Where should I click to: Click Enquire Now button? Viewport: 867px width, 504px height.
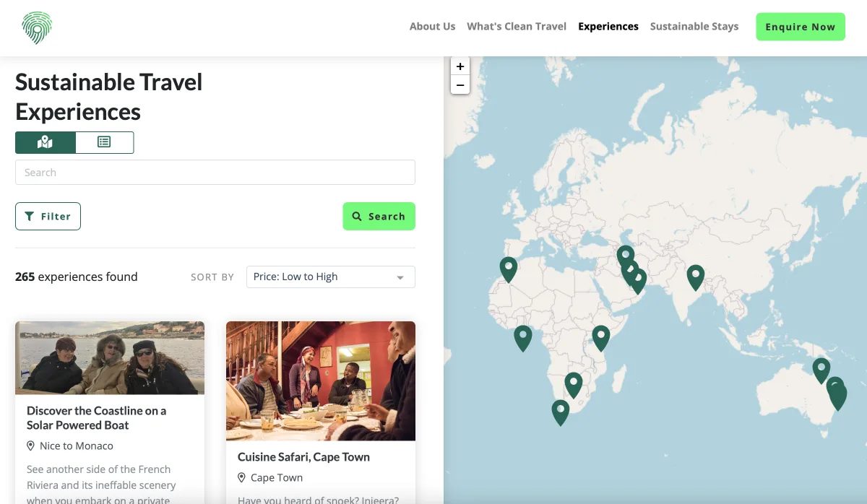coord(801,27)
